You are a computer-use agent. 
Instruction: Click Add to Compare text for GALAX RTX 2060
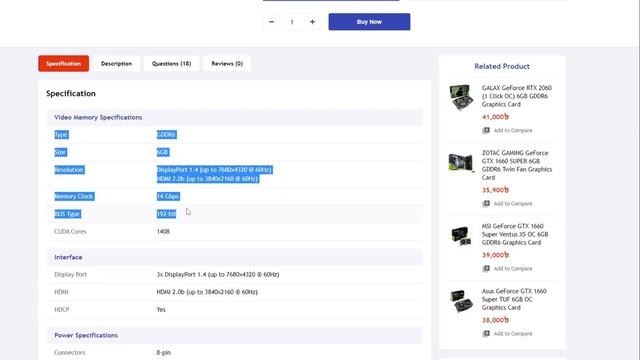pyautogui.click(x=513, y=131)
